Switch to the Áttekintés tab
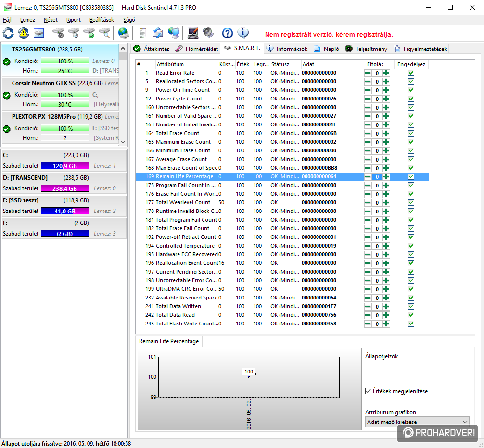484x448 pixels. tap(151, 49)
